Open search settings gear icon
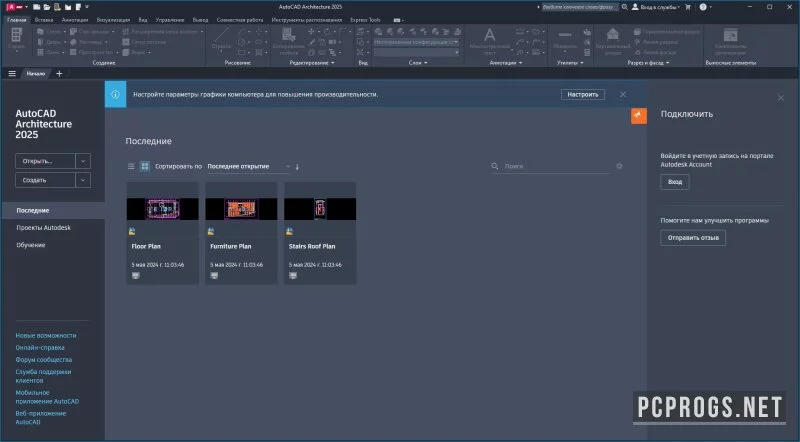The image size is (800, 442). (x=619, y=166)
